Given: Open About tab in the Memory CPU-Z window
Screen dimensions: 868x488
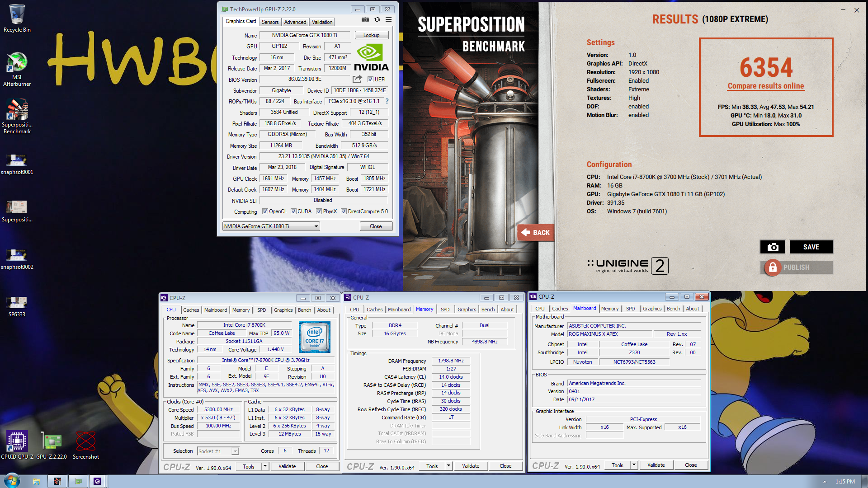Looking at the screenshot, I should (507, 310).
